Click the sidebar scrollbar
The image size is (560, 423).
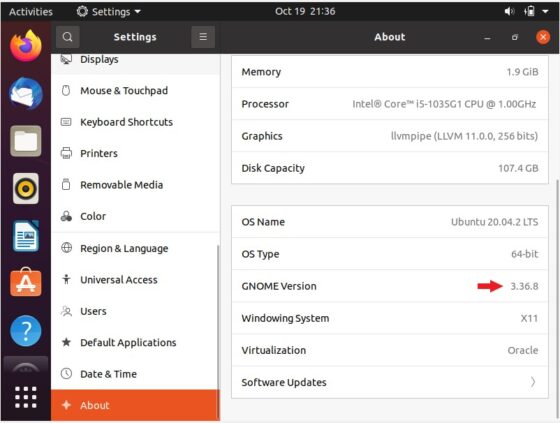click(218, 332)
